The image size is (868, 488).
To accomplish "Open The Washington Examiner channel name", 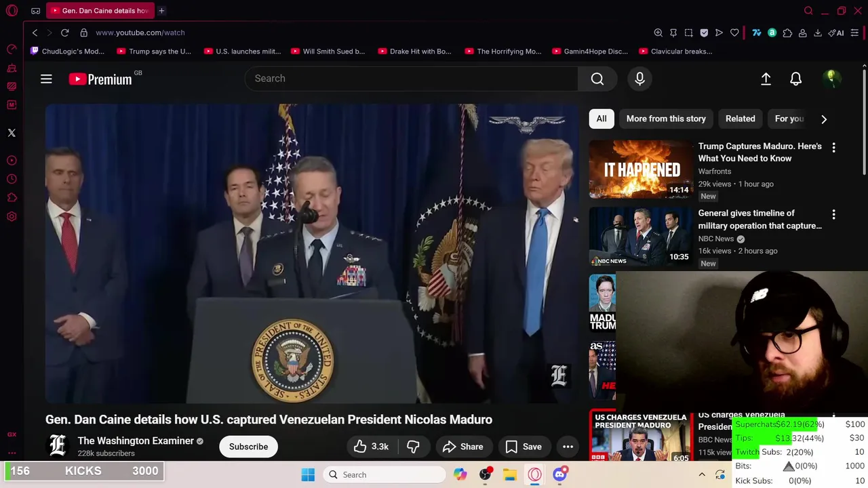I will [136, 441].
